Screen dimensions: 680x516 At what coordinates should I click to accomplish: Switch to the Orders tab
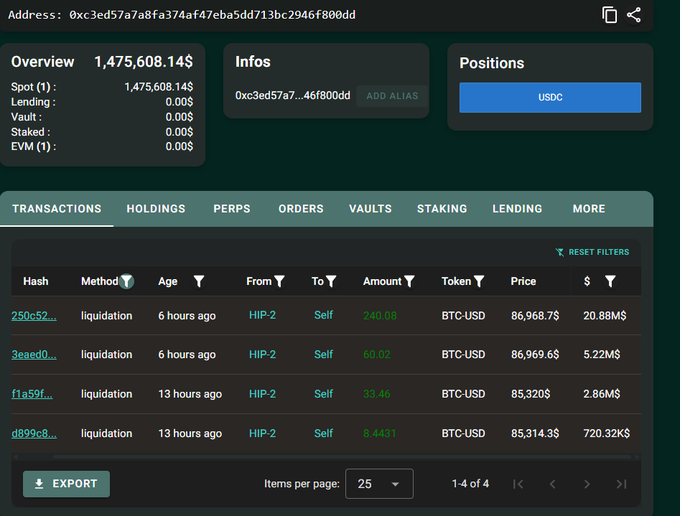pos(301,209)
